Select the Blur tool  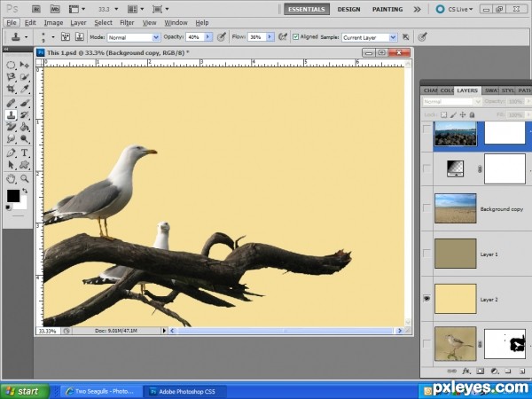(11, 139)
